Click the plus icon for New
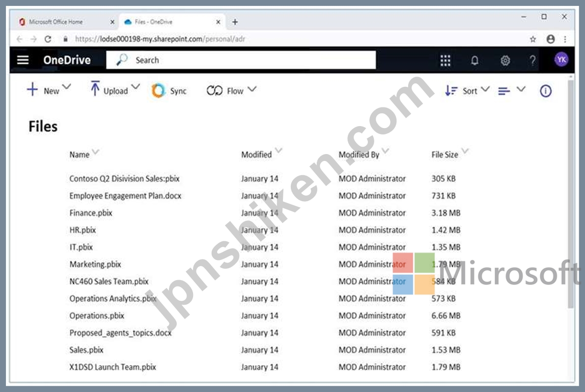Image resolution: width=585 pixels, height=392 pixels. coord(32,89)
